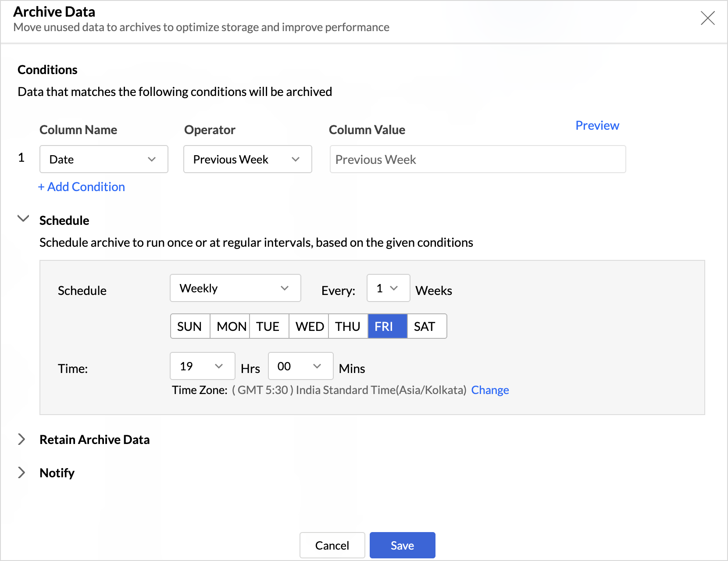Open the minutes dropdown showing 00
The image size is (728, 561).
pyautogui.click(x=300, y=366)
